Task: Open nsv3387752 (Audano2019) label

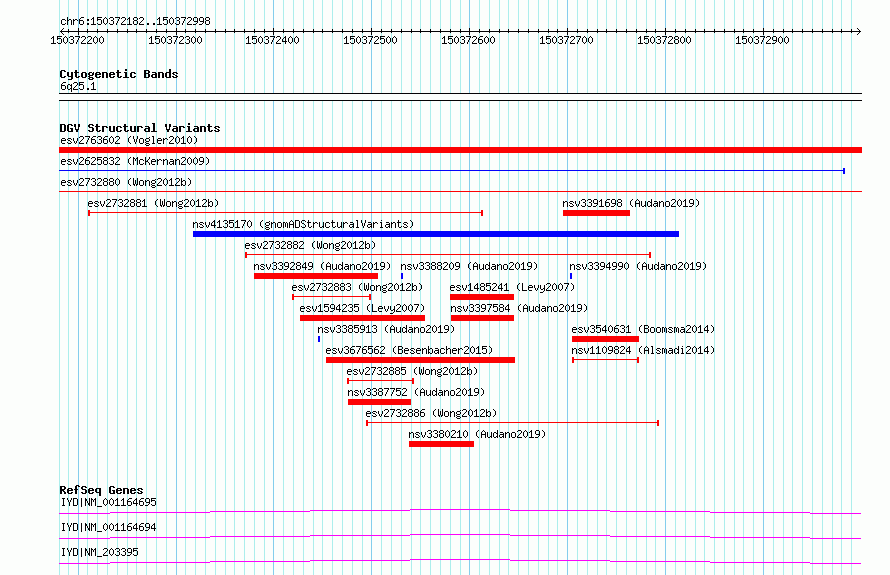Action: point(416,392)
